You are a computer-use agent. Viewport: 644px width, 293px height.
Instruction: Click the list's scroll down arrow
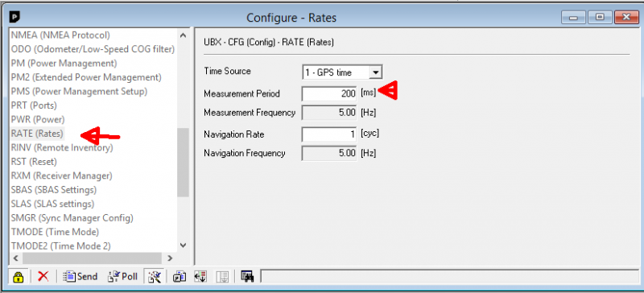(x=184, y=246)
